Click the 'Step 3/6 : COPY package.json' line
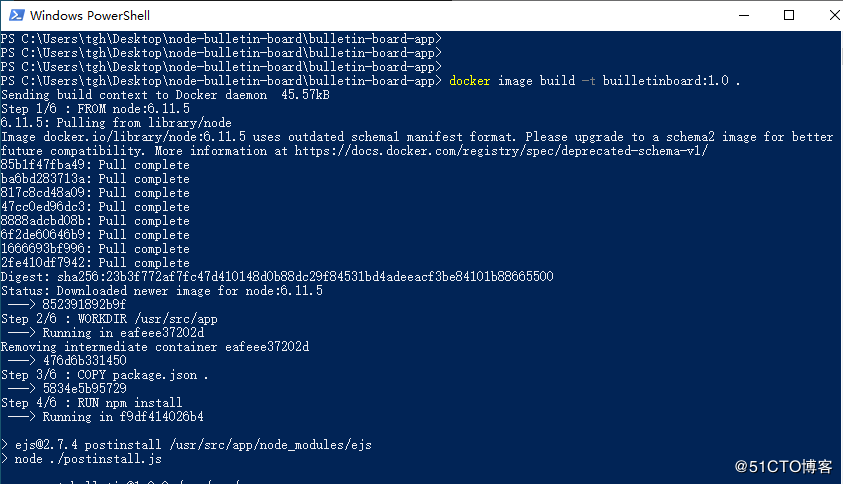Viewport: 843px width, 484px height. (105, 375)
